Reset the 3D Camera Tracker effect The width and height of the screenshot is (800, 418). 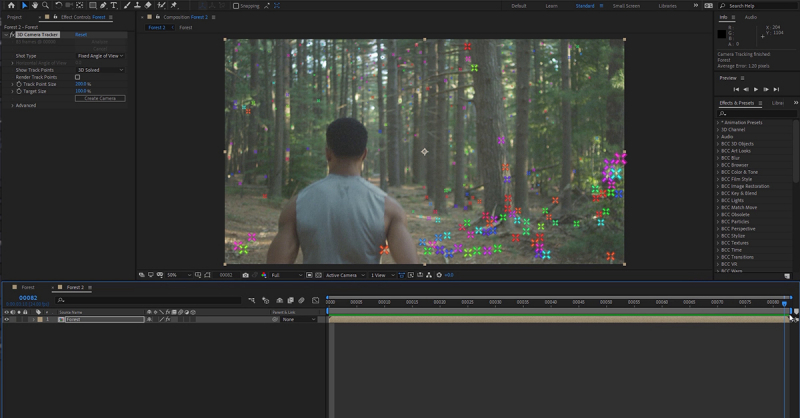click(x=81, y=34)
